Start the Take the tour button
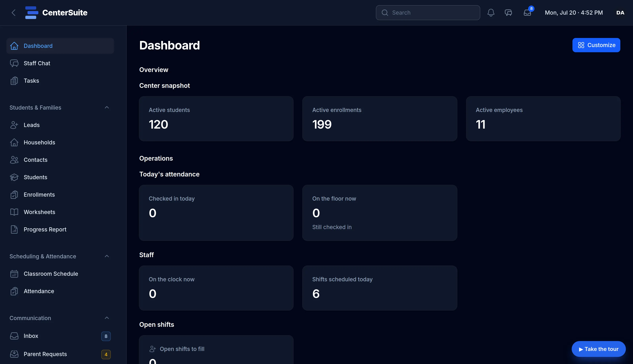 pos(599,349)
